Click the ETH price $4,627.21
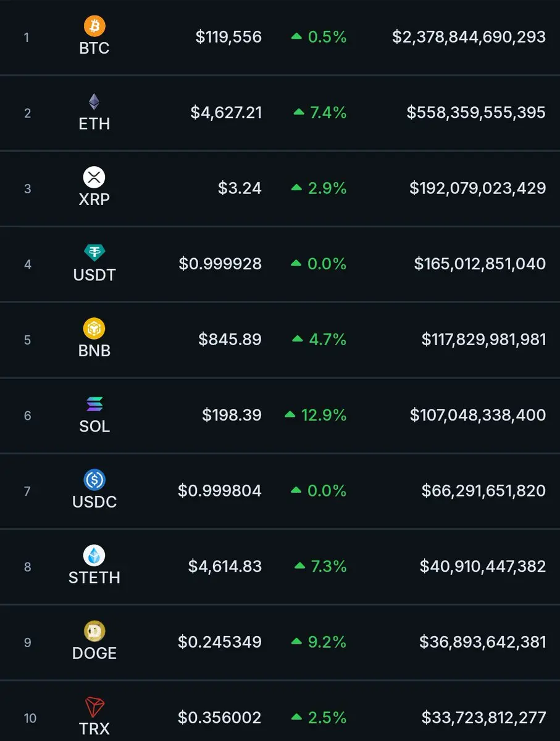The height and width of the screenshot is (741, 560). coord(226,113)
